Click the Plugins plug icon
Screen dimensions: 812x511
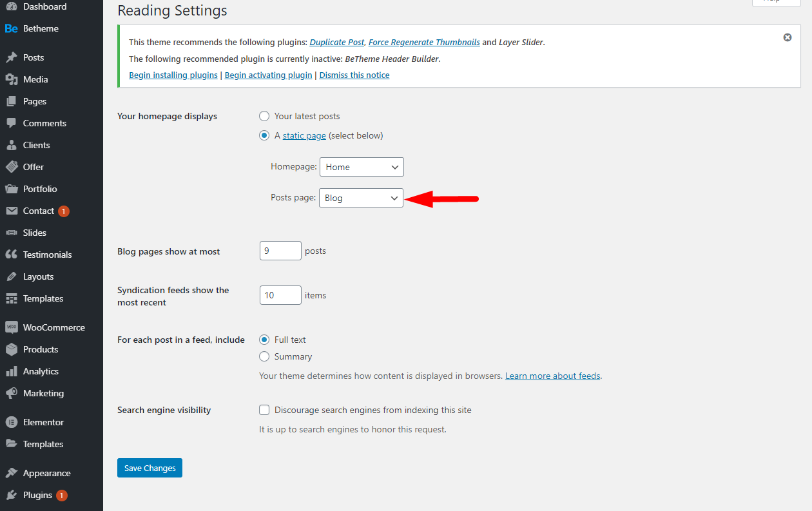[x=11, y=495]
